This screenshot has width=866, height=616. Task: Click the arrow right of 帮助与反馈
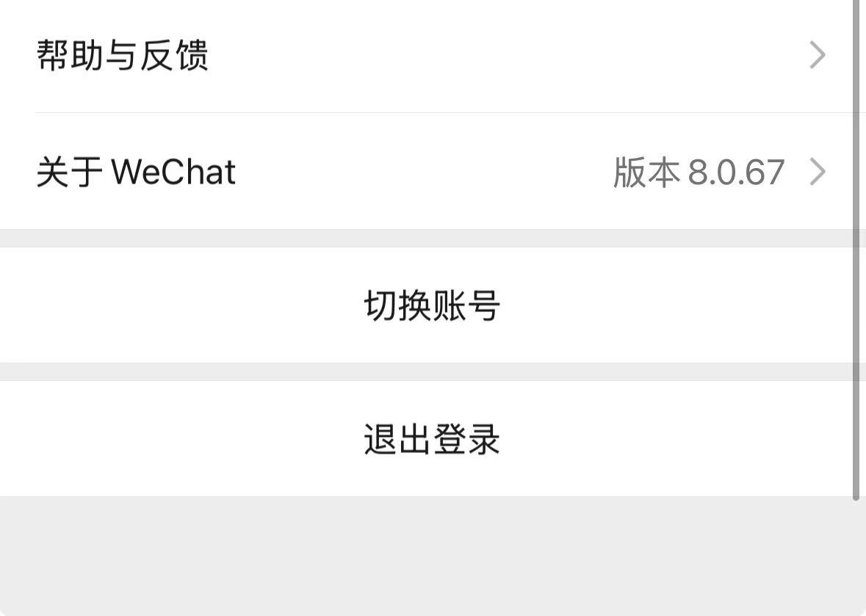(817, 56)
